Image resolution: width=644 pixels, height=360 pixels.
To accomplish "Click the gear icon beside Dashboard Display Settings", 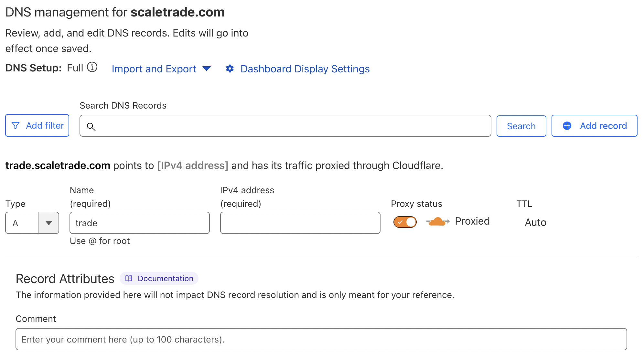I will coord(230,69).
